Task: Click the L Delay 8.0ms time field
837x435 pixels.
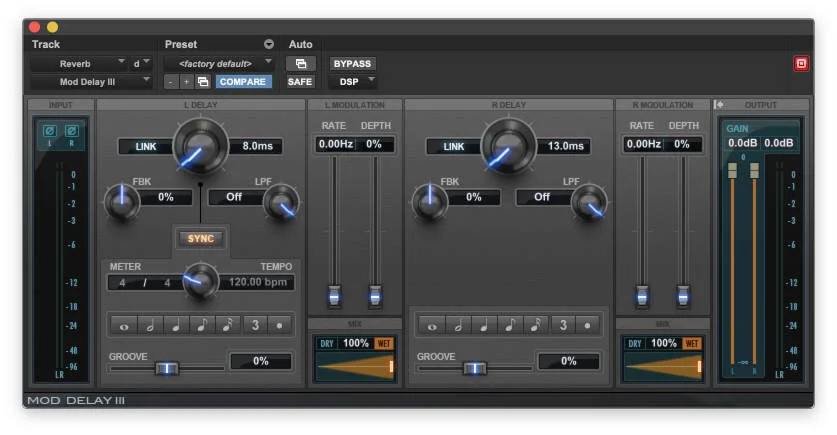Action: [256, 146]
